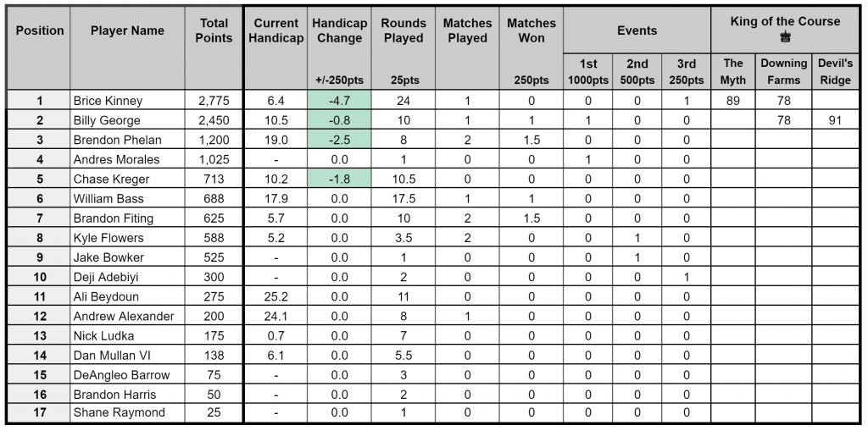Image resolution: width=868 pixels, height=431 pixels.
Task: Select Brice Kinney's green handicap change cell
Action: point(339,101)
